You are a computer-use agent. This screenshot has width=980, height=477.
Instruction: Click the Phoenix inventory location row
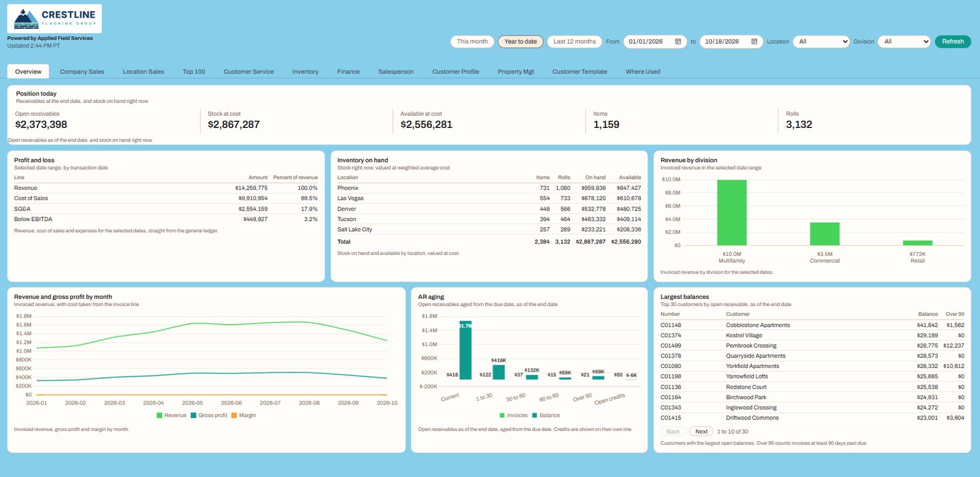click(489, 188)
